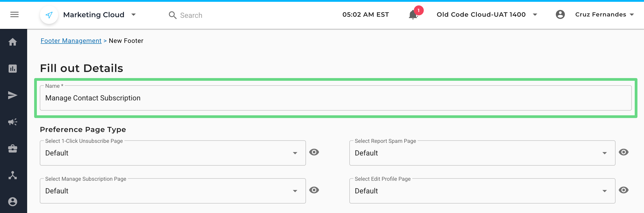The image size is (644, 213).
Task: Open the Select Edit Profile Page dropdown
Action: click(482, 191)
